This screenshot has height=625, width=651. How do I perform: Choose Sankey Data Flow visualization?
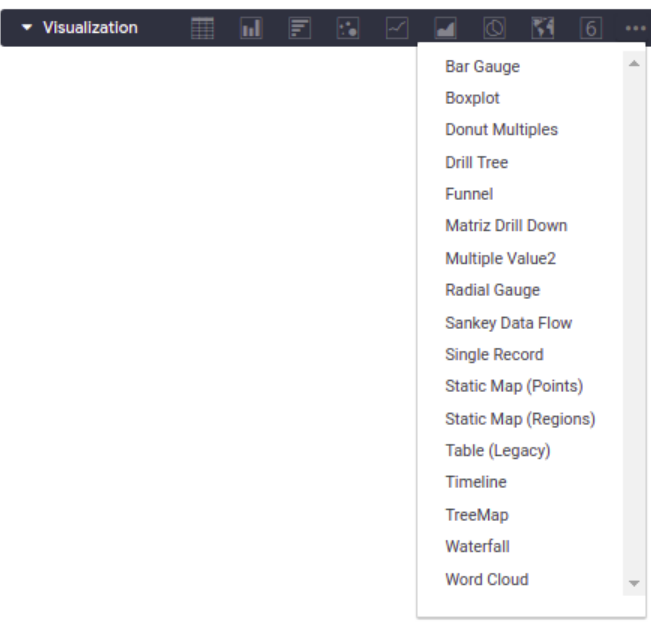(508, 323)
